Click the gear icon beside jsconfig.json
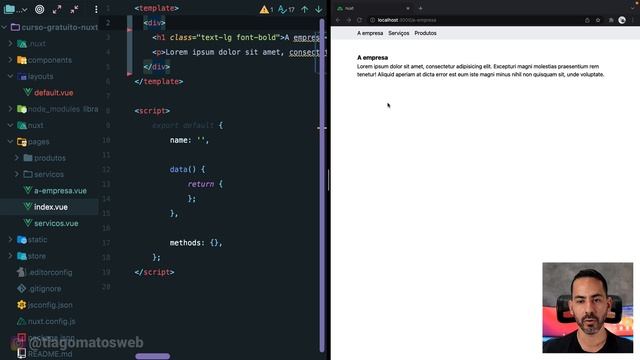Screen dimensions: 640x360 (22, 305)
